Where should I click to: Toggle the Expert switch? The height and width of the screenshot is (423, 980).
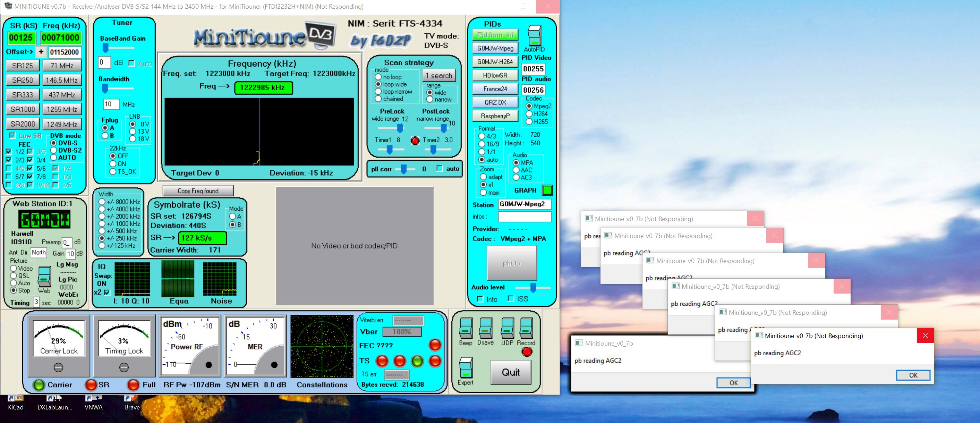466,367
